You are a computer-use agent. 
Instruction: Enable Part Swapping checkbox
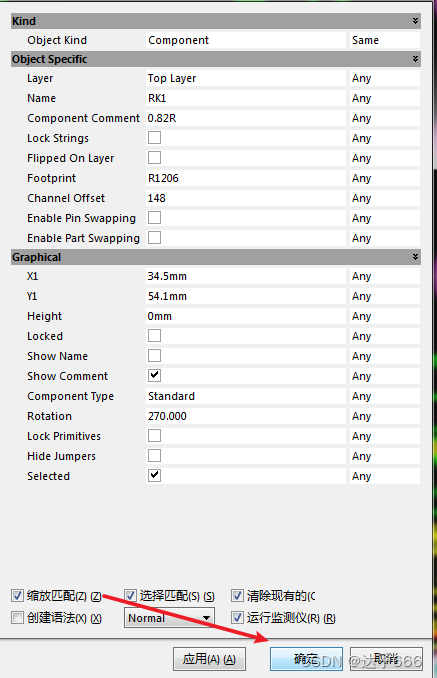click(x=154, y=237)
